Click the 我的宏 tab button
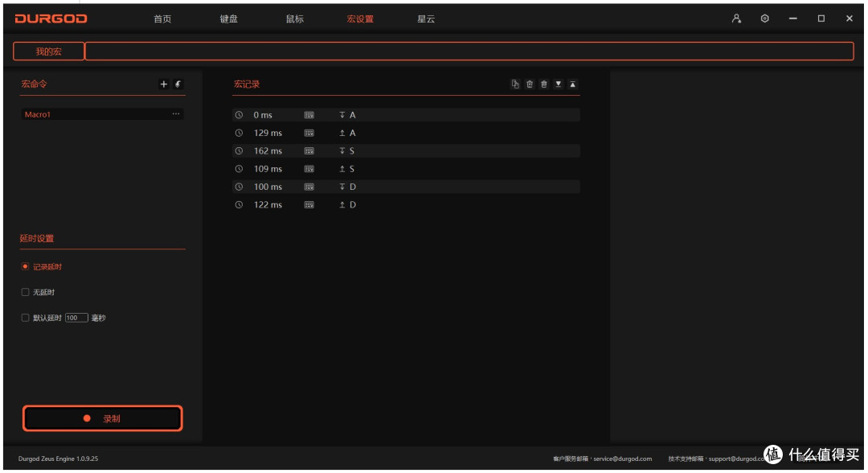The height and width of the screenshot is (473, 868). coord(49,51)
